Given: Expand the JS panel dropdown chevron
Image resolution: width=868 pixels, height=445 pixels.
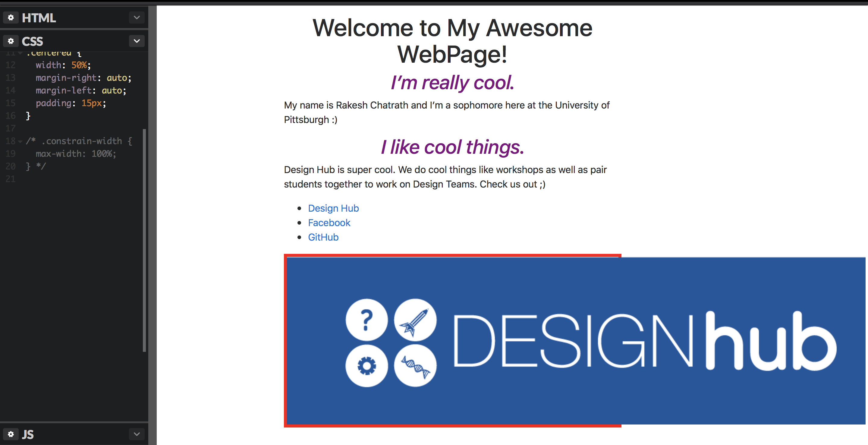Looking at the screenshot, I should tap(137, 434).
